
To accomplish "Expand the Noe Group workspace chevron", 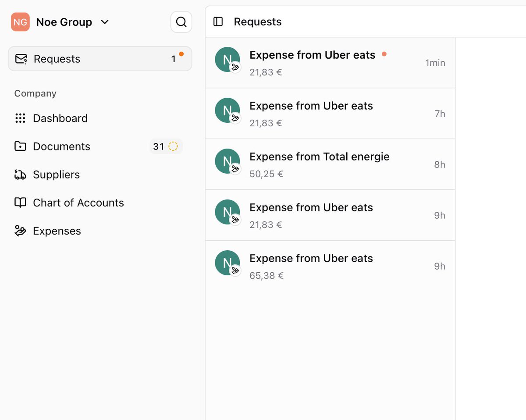I will pyautogui.click(x=105, y=22).
